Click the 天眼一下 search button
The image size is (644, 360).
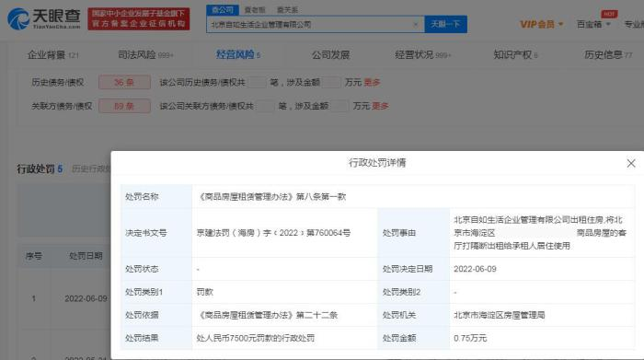point(445,24)
